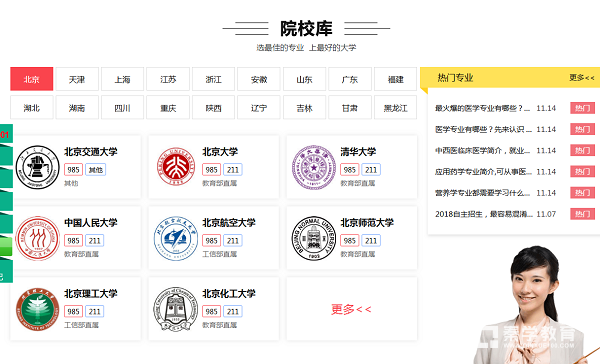
Task: Select the 湖北 province tab
Action: (31, 108)
